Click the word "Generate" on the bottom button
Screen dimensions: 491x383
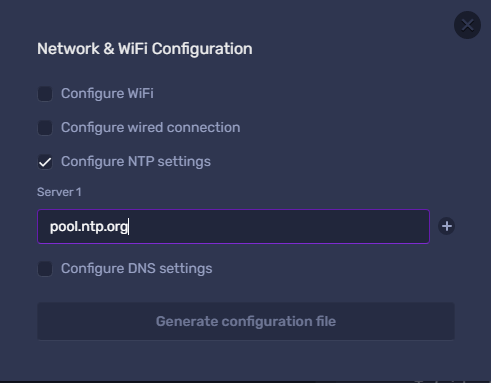tap(187, 321)
